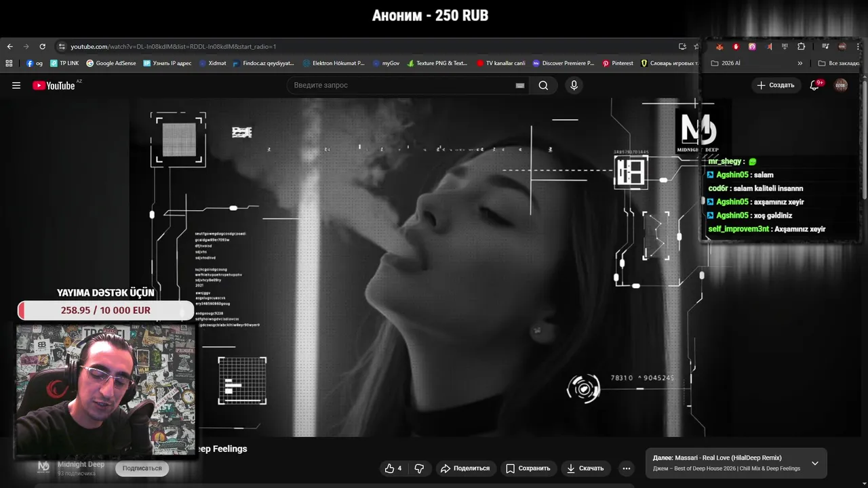Open the Midnight Deep channel avatar
868x488 pixels.
(x=43, y=466)
